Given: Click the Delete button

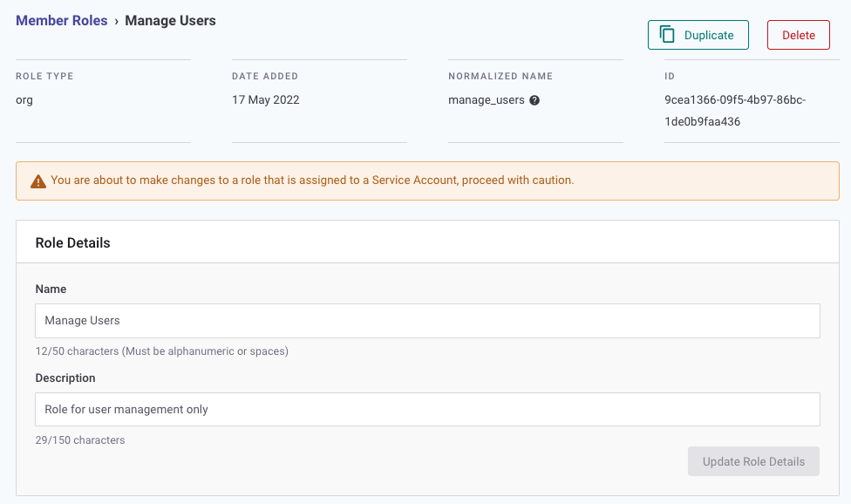Looking at the screenshot, I should tap(799, 35).
